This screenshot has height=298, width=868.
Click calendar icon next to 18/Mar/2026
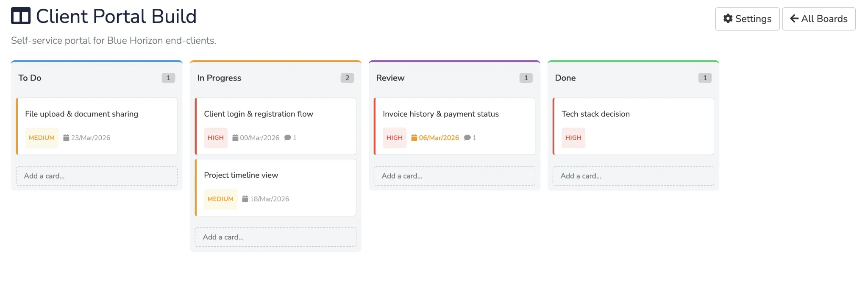[245, 199]
